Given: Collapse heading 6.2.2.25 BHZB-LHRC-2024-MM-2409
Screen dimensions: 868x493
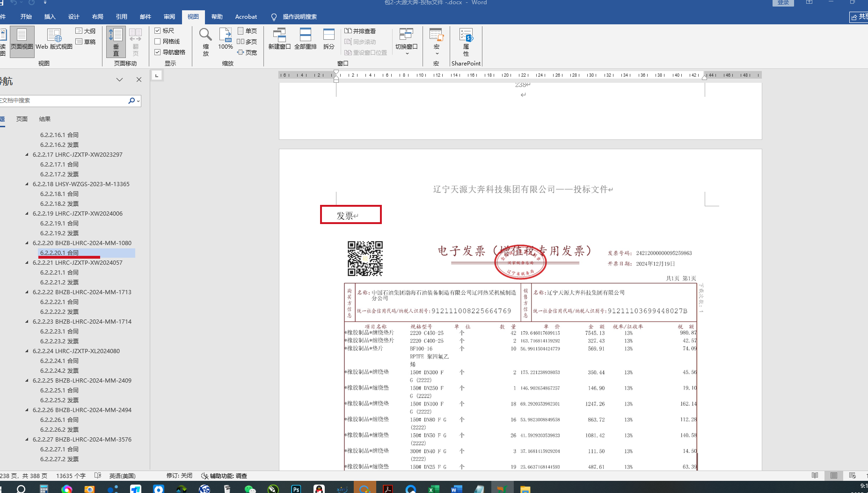Looking at the screenshot, I should click(27, 381).
